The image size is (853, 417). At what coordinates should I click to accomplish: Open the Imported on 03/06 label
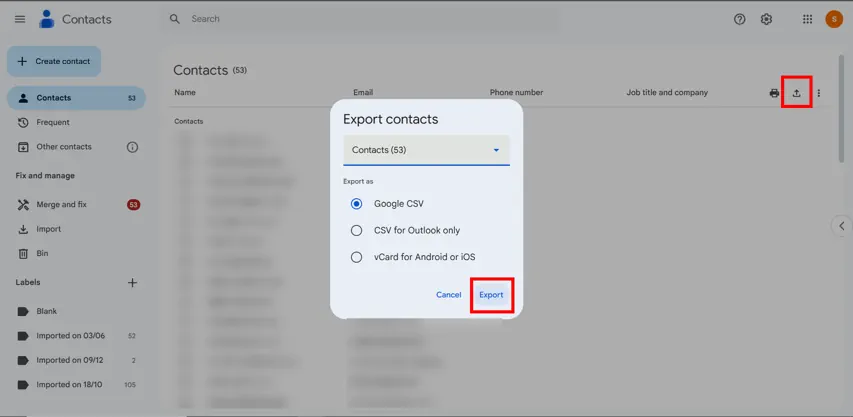pos(76,336)
